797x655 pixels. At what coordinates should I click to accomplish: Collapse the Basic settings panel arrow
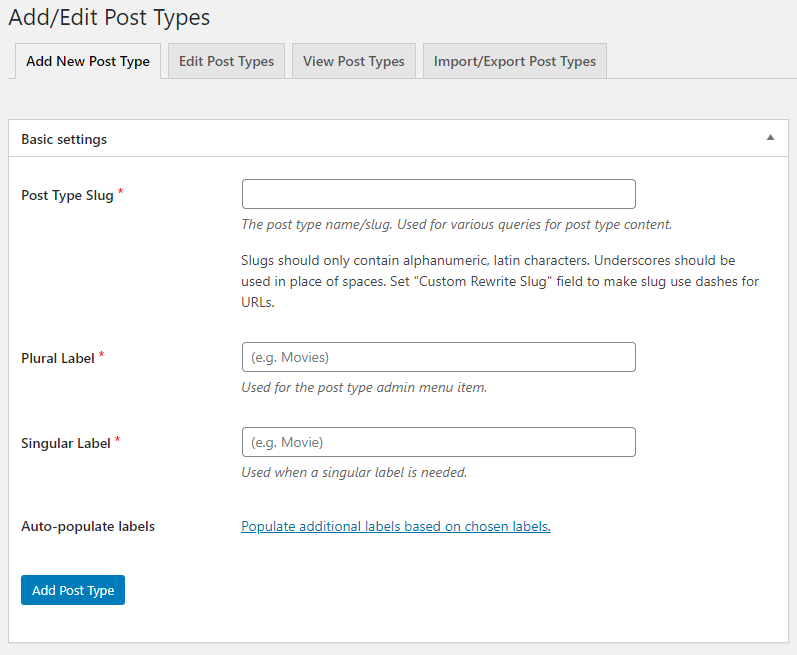[x=769, y=138]
